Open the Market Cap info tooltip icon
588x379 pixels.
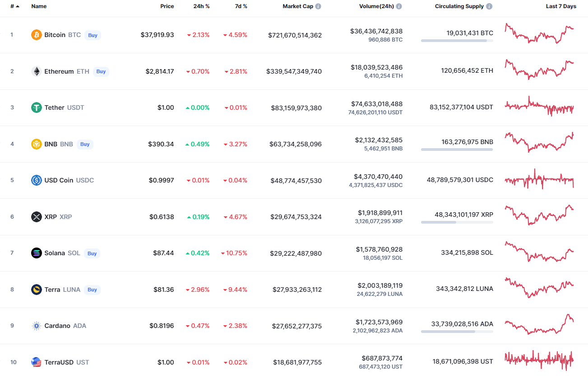point(318,6)
